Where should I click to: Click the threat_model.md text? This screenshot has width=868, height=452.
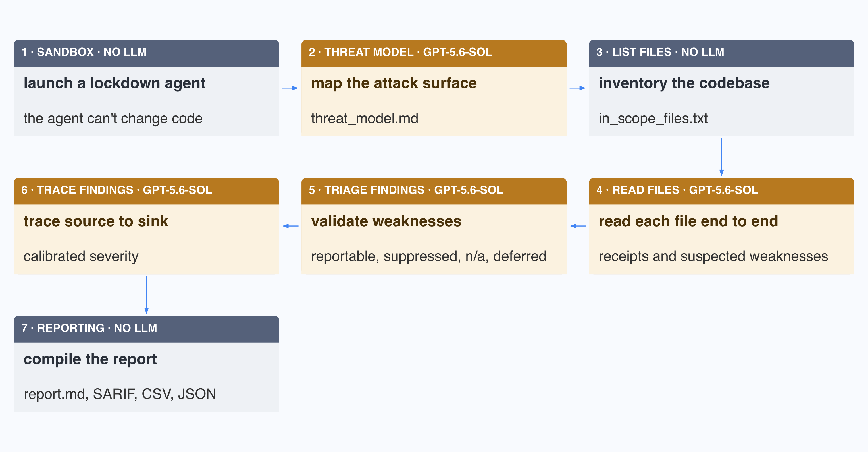coord(365,118)
